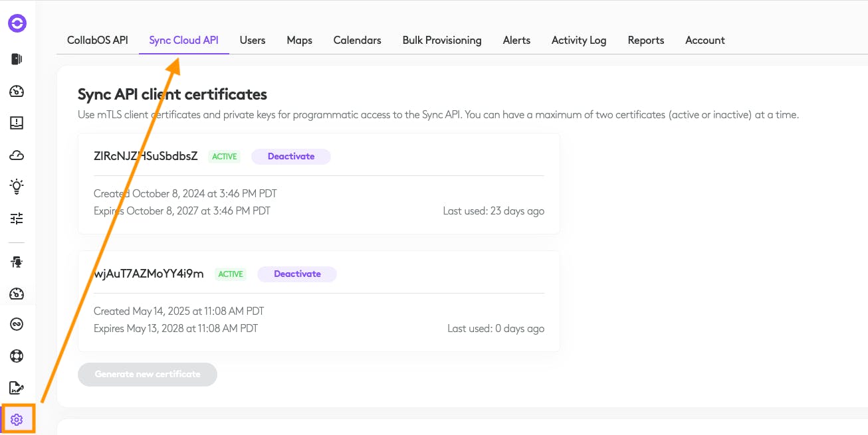
Task: Open the Calendars tab
Action: coord(358,40)
